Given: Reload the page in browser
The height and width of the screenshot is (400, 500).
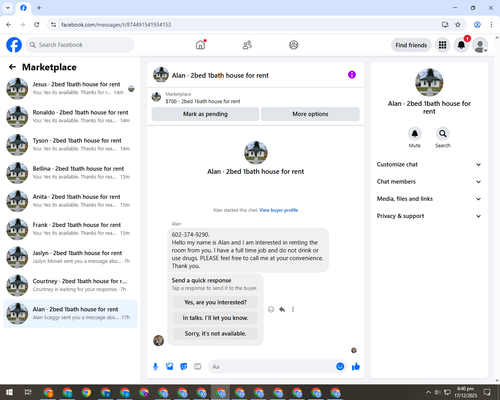Looking at the screenshot, I should pyautogui.click(x=37, y=25).
